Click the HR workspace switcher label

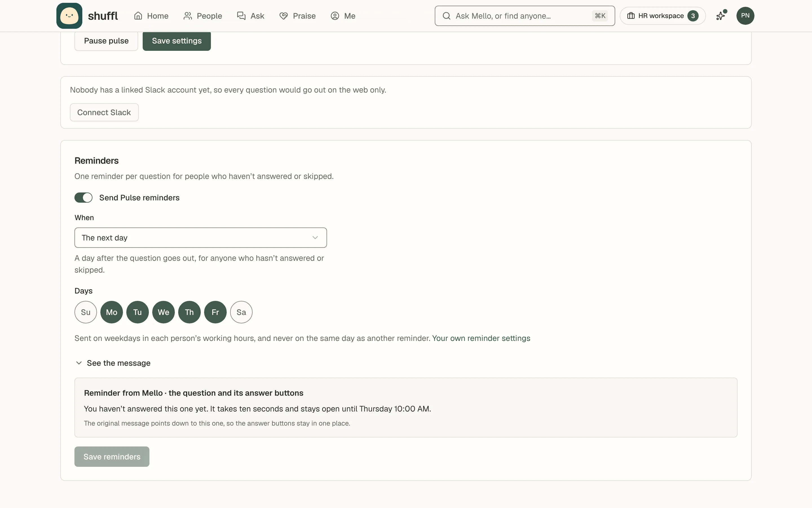[661, 16]
